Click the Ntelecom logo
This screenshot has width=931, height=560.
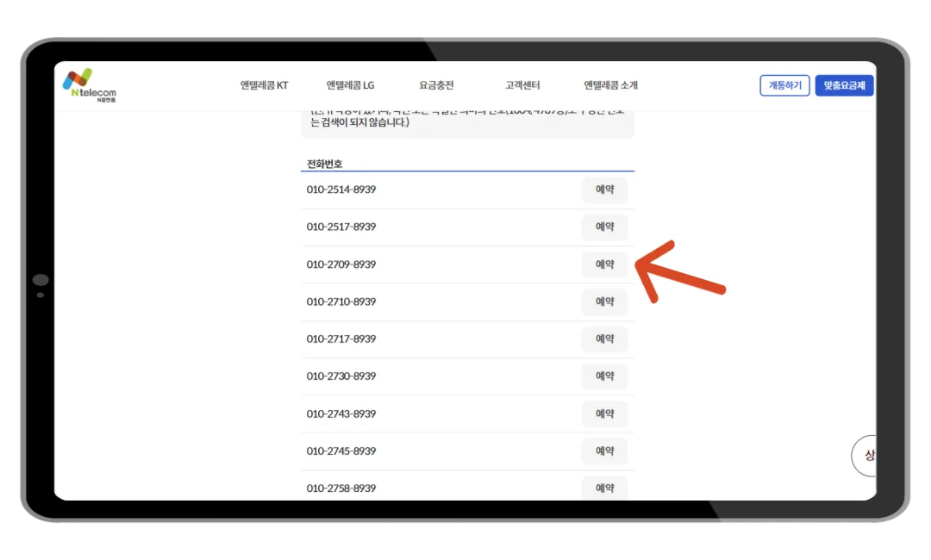89,85
